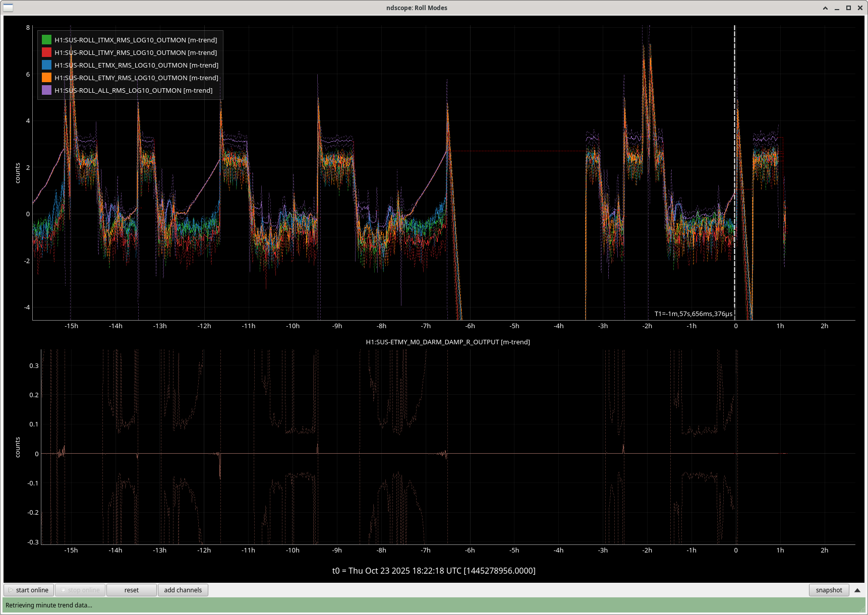
Task: Click the H1:SUS-ETMY_M0_DARM_DAMP_R_OUTPUT plot title
Action: [447, 342]
